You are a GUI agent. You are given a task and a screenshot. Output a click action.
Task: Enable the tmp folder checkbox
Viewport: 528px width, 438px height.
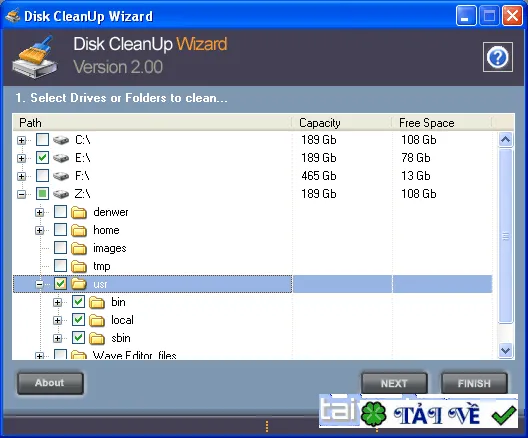coord(61,266)
